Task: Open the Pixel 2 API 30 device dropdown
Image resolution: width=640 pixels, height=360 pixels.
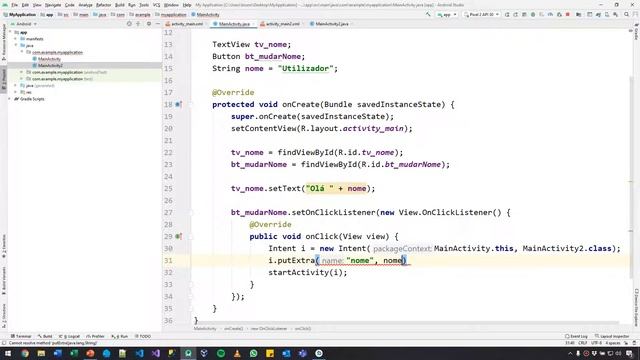Action: 482,14
